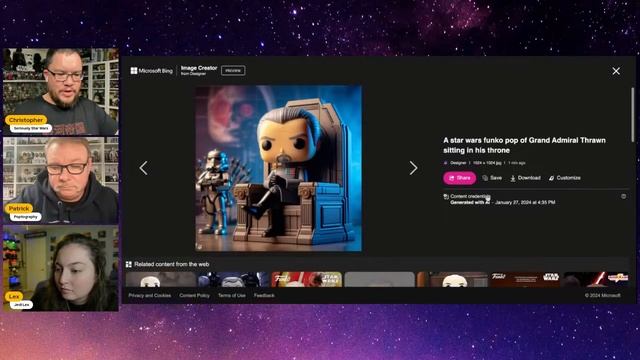Click the Lex name tag

point(13,296)
